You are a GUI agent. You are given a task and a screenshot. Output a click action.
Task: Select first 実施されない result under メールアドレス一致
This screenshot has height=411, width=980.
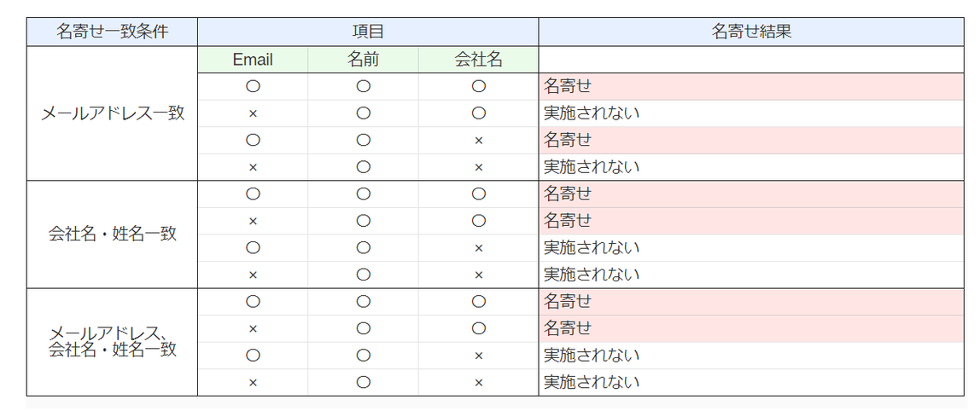tap(751, 113)
